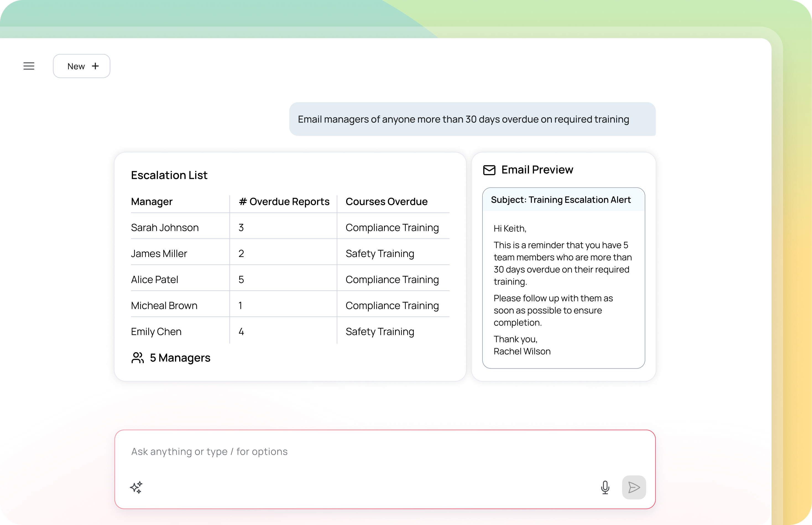
Task: Select the Emily Chen manager entry
Action: click(156, 331)
